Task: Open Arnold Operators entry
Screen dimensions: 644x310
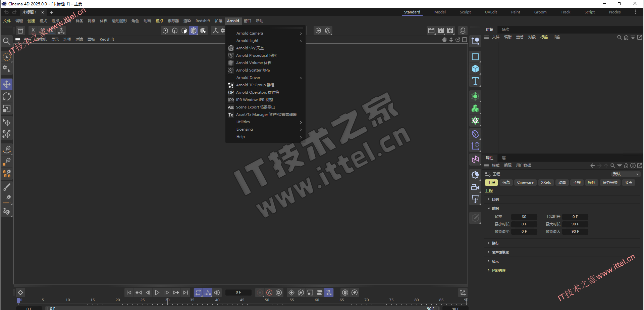Action: (257, 92)
